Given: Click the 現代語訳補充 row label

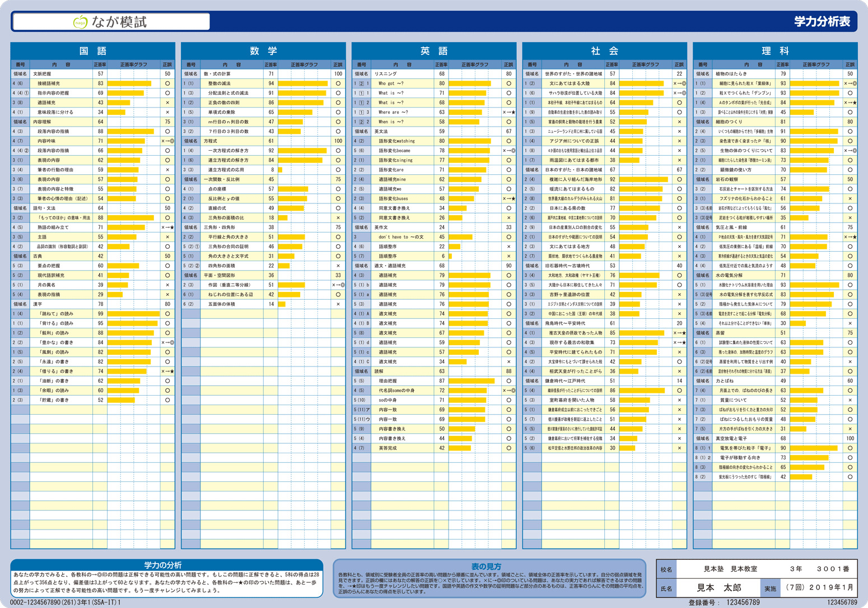Looking at the screenshot, I should pyautogui.click(x=50, y=275).
